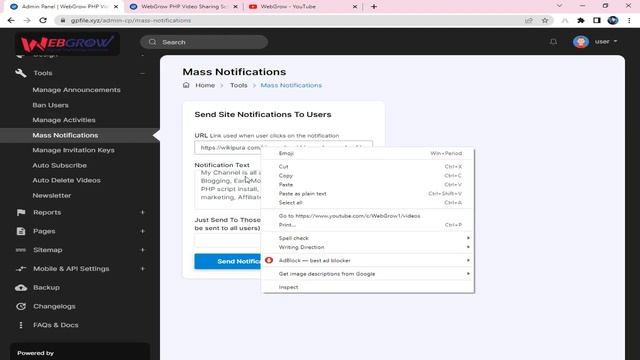
Task: Toggle browser side panel icon
Action: click(x=597, y=20)
